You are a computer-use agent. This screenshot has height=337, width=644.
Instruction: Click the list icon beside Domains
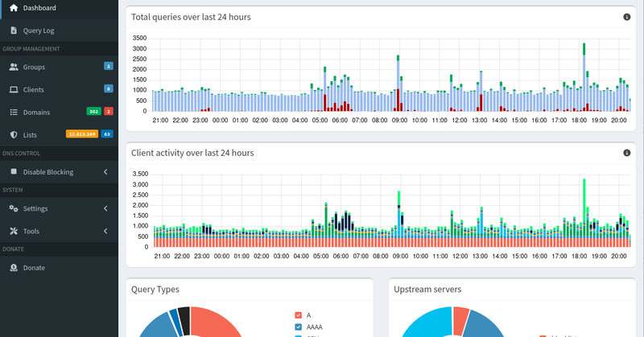[14, 112]
